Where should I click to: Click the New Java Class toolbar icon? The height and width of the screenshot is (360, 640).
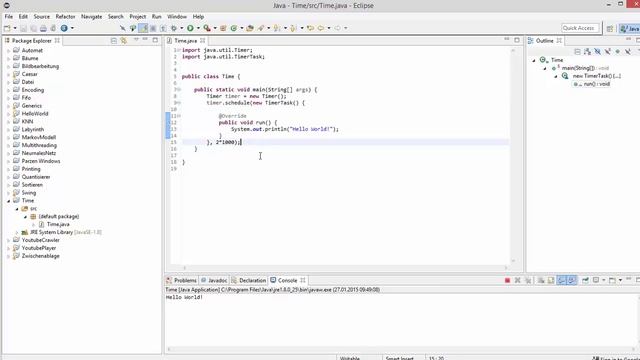pyautogui.click(x=234, y=28)
